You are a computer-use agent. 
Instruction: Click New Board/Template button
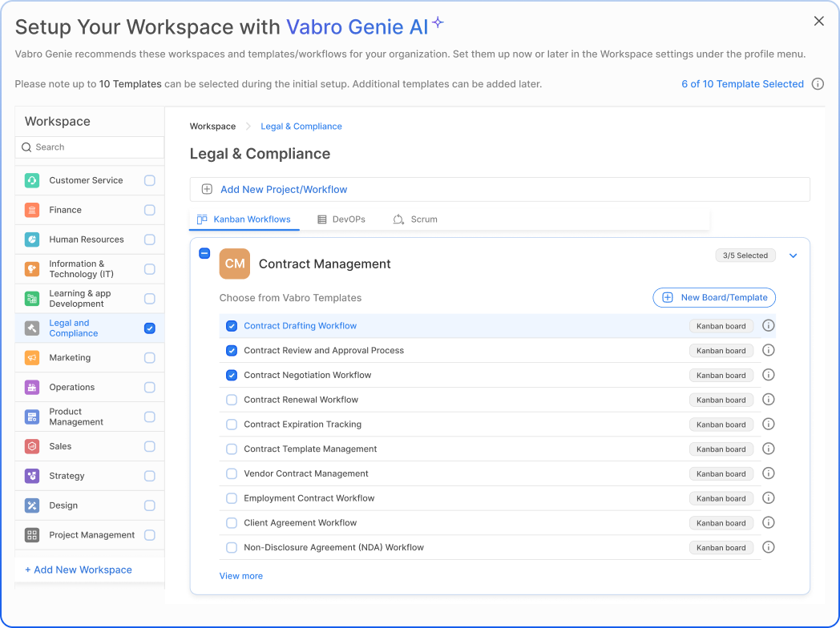[714, 297]
